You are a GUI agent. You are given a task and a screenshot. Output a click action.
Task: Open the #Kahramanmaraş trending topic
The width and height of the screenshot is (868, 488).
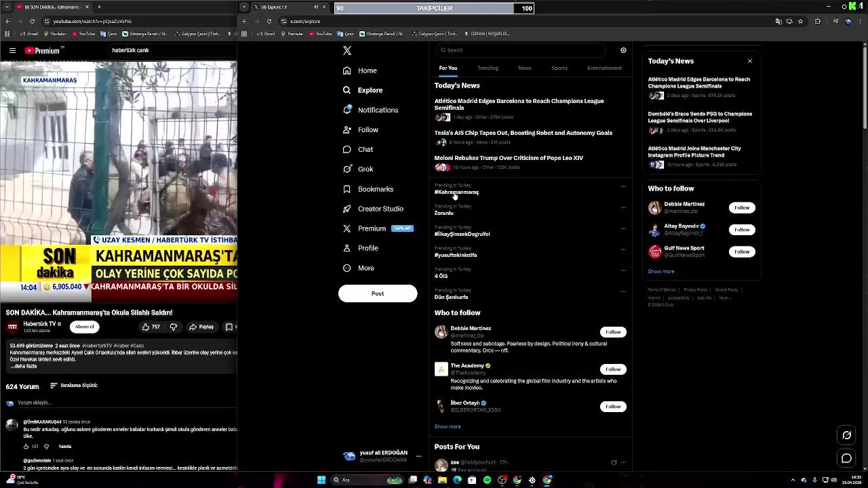click(x=456, y=192)
